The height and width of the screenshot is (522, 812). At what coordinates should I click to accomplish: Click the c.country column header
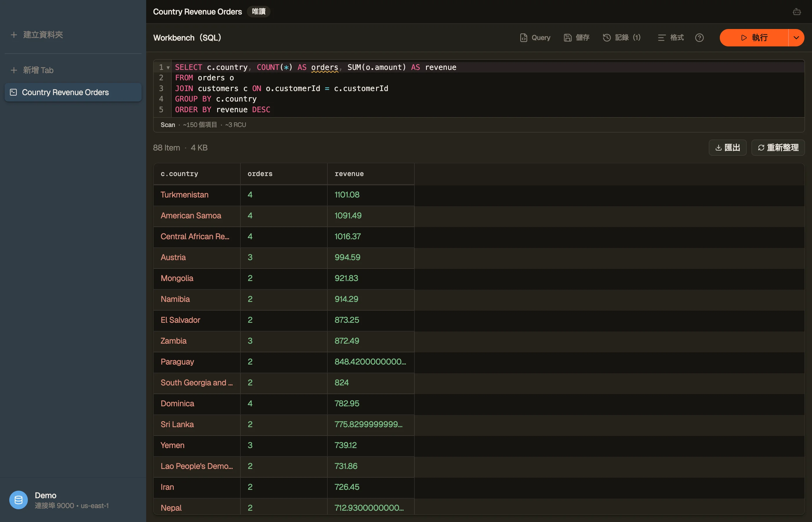pos(197,174)
